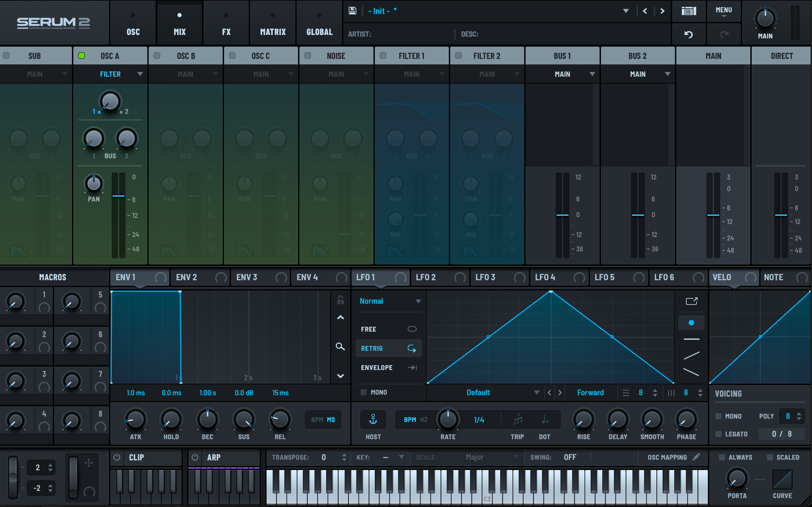Image resolution: width=812 pixels, height=507 pixels.
Task: Enable the LFO MONO checkbox
Action: click(x=363, y=392)
